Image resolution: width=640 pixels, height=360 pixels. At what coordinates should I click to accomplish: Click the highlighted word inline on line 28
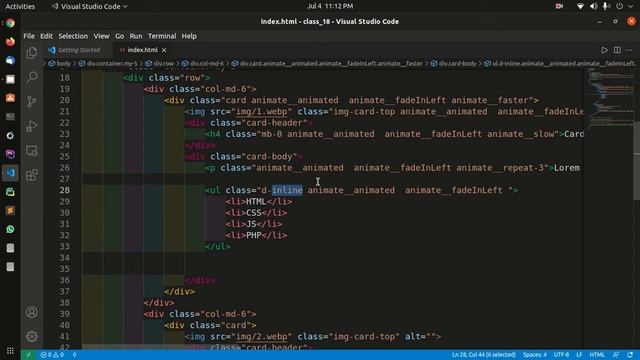(287, 190)
